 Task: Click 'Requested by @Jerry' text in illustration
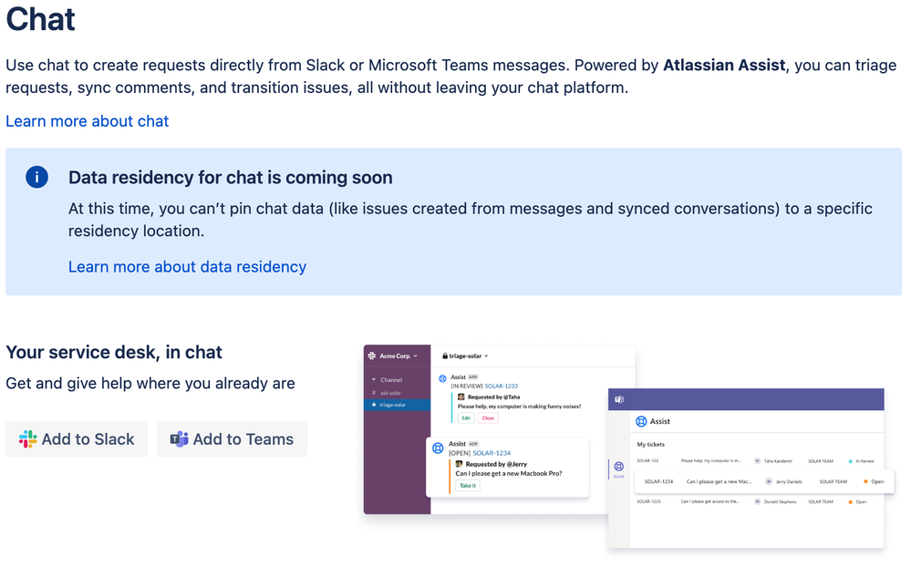tap(496, 464)
